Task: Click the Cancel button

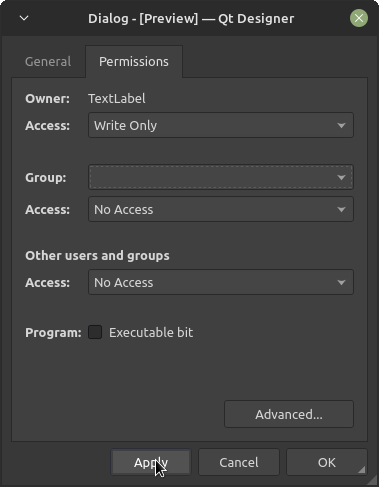Action: point(239,462)
